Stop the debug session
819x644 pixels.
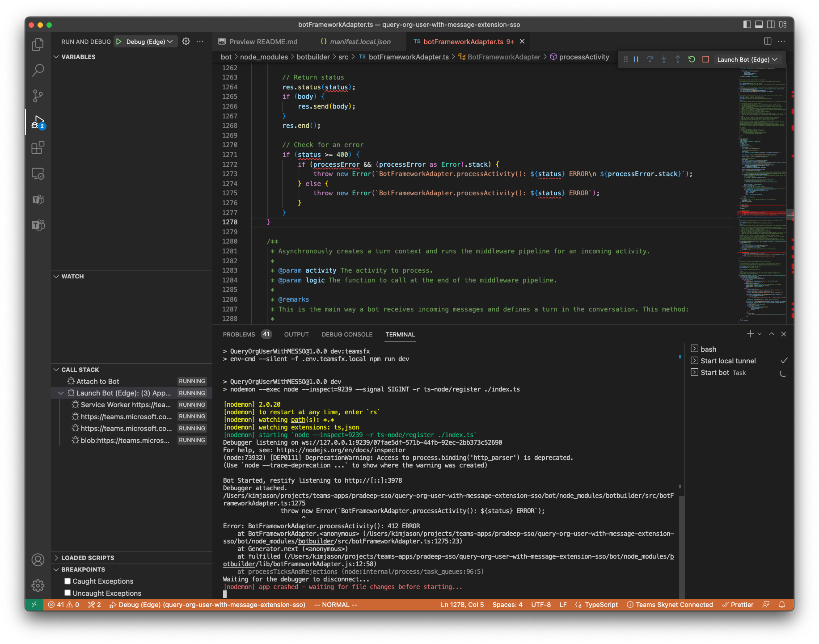pyautogui.click(x=705, y=59)
